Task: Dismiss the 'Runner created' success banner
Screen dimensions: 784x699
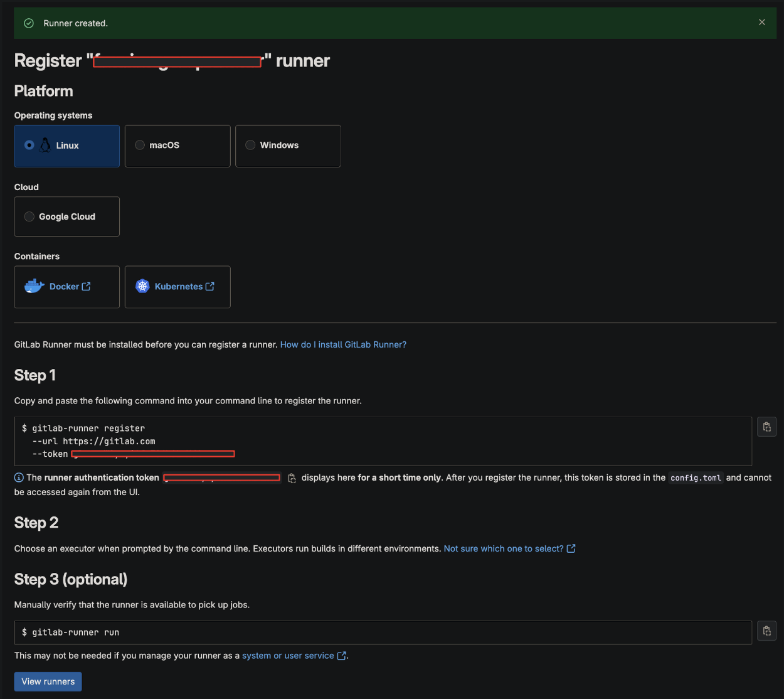Action: coord(761,22)
